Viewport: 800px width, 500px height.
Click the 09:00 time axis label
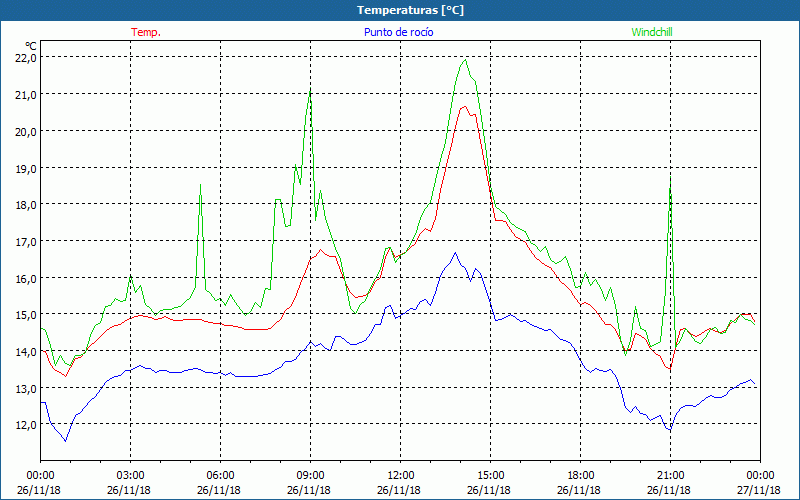point(310,476)
